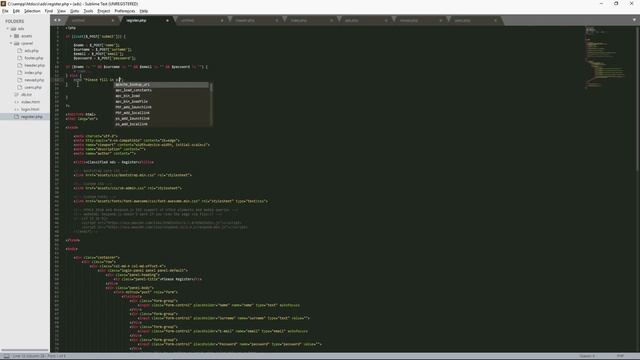Image resolution: width=640 pixels, height=360 pixels.
Task: Click the cpanel folder icon
Action: pos(17,43)
